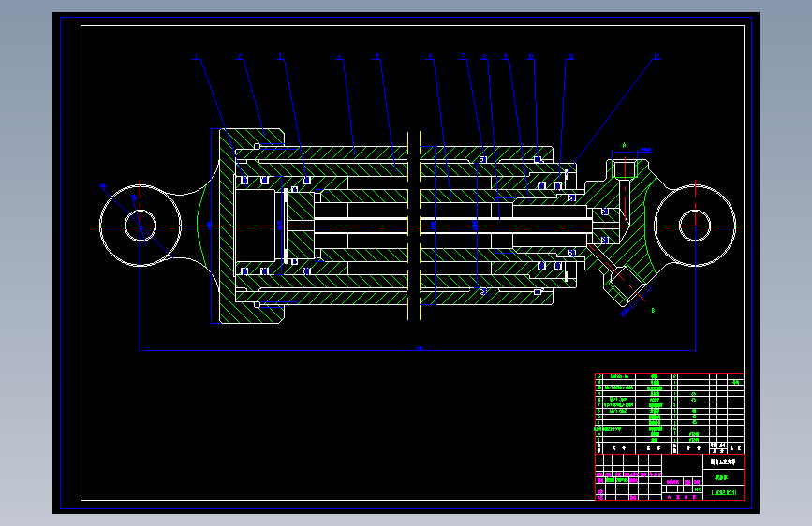812x526 pixels.
Task: Select the left mounting eye bore circle
Action: (140, 226)
